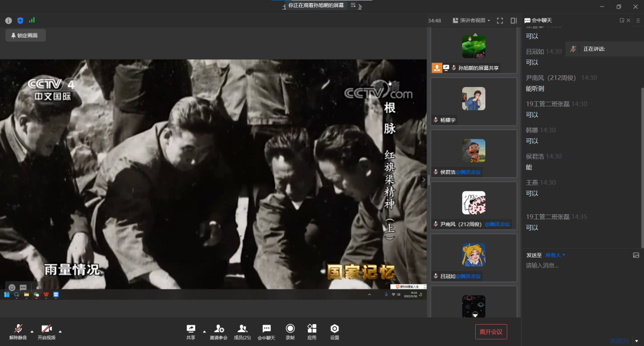Open the 应用 apps panel
Image resolution: width=644 pixels, height=346 pixels.
point(312,332)
